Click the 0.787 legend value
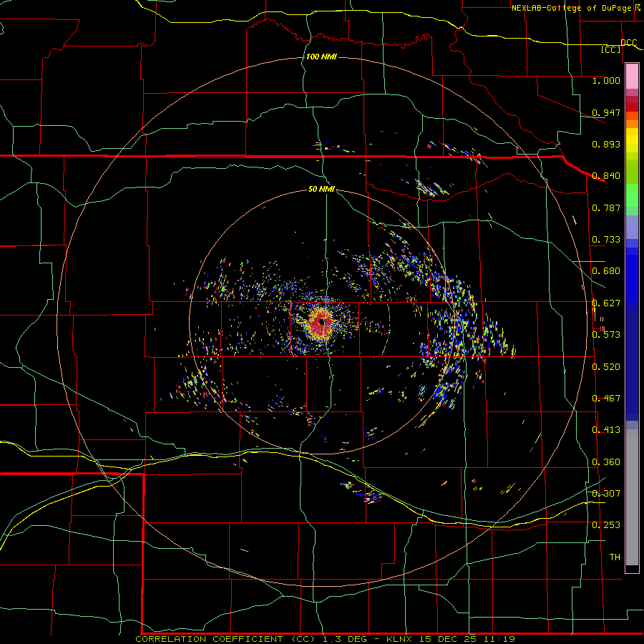The image size is (644, 644). 606,208
